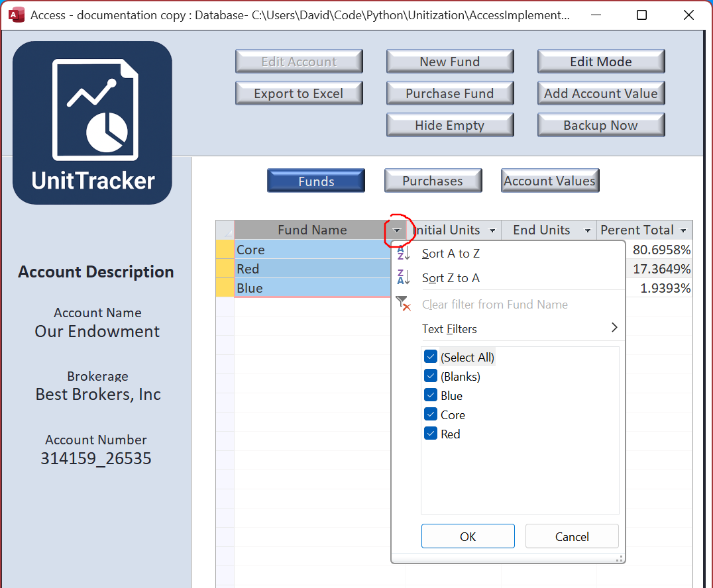
Task: Click the Hide Empty button
Action: pyautogui.click(x=450, y=125)
